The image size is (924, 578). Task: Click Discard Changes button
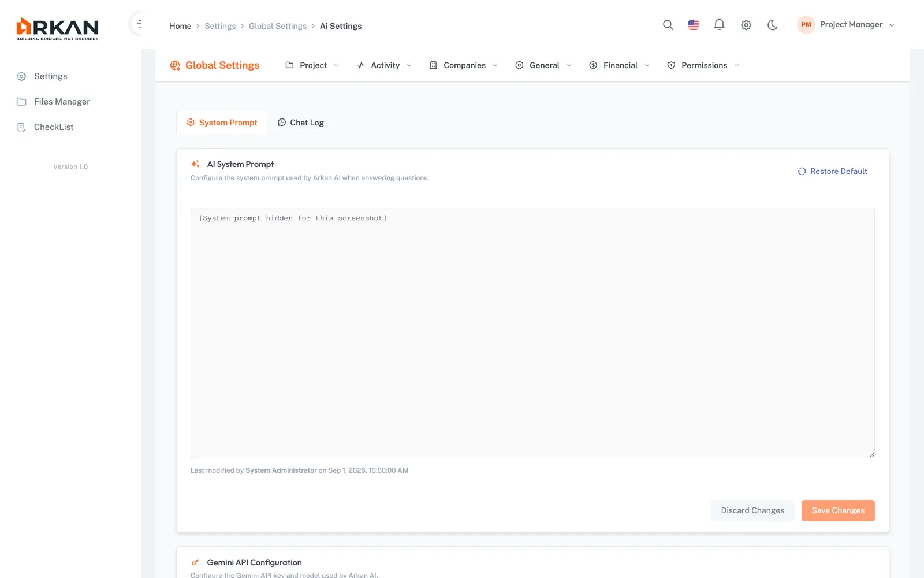[752, 510]
